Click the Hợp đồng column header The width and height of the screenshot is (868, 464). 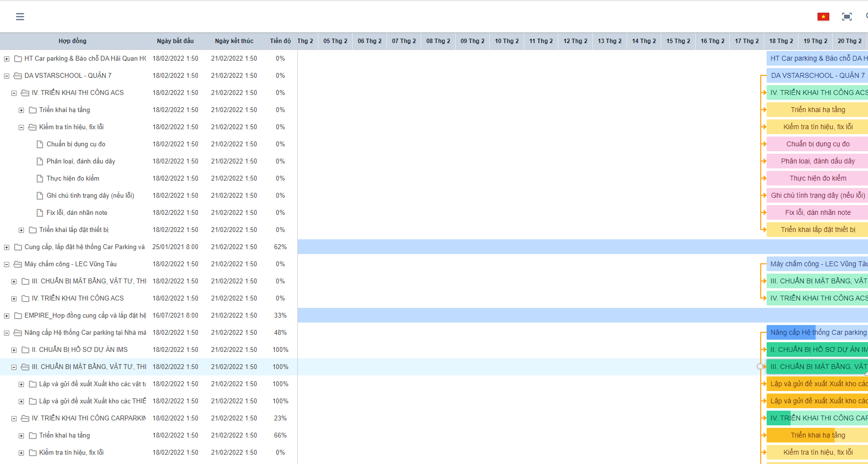pyautogui.click(x=72, y=41)
